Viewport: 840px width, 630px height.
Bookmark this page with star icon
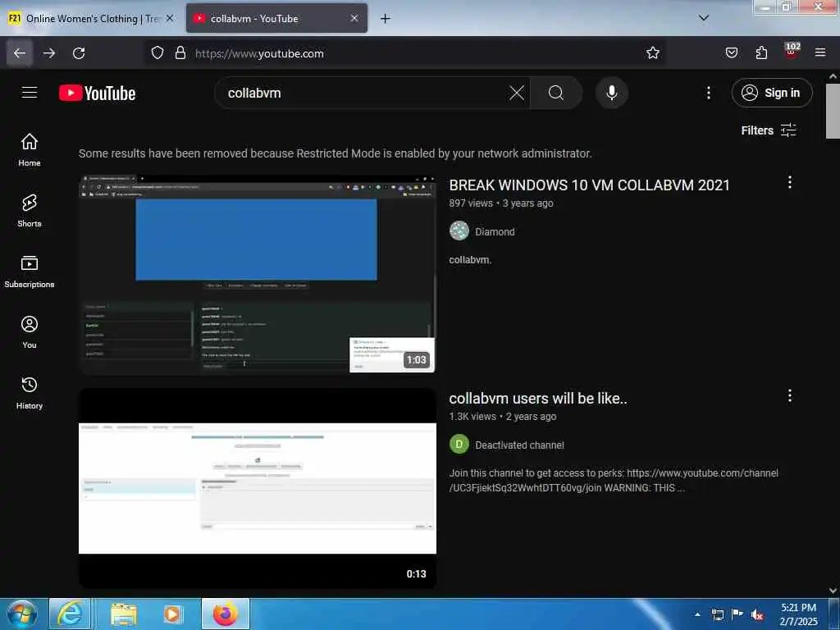click(x=652, y=53)
